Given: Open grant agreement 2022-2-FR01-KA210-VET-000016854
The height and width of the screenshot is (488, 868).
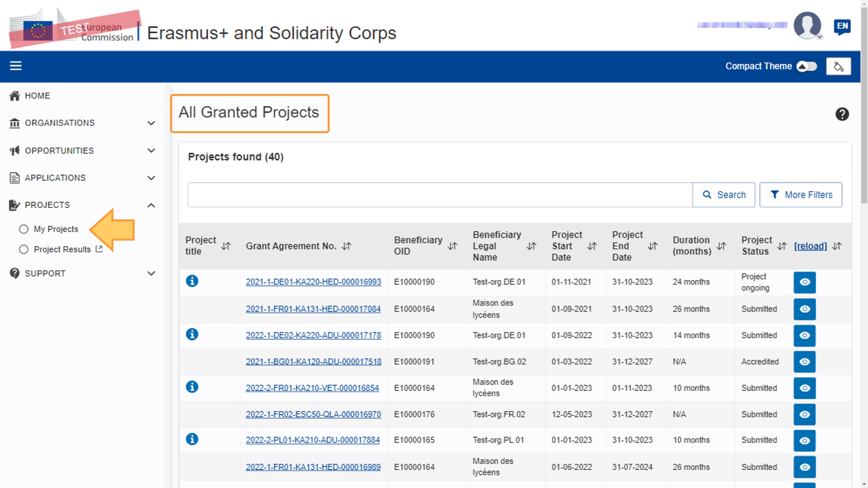Looking at the screenshot, I should (312, 388).
